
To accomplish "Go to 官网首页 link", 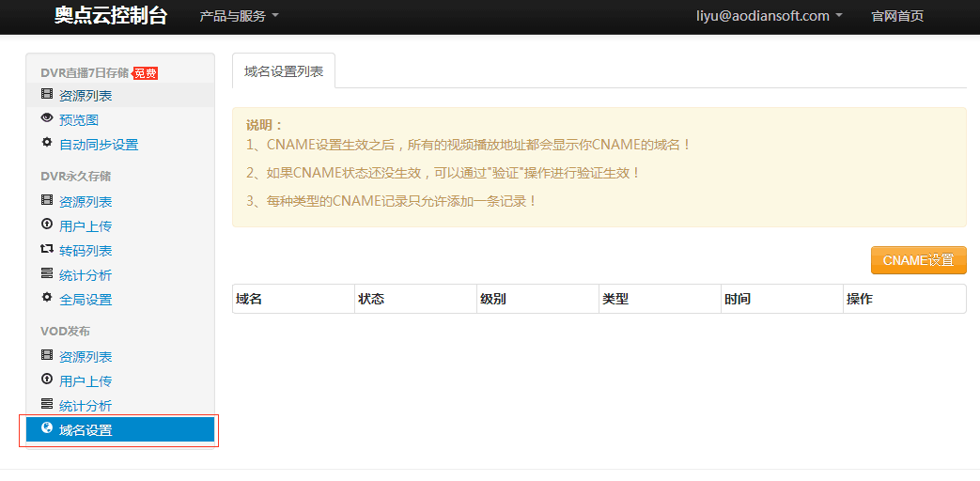I will pos(897,16).
